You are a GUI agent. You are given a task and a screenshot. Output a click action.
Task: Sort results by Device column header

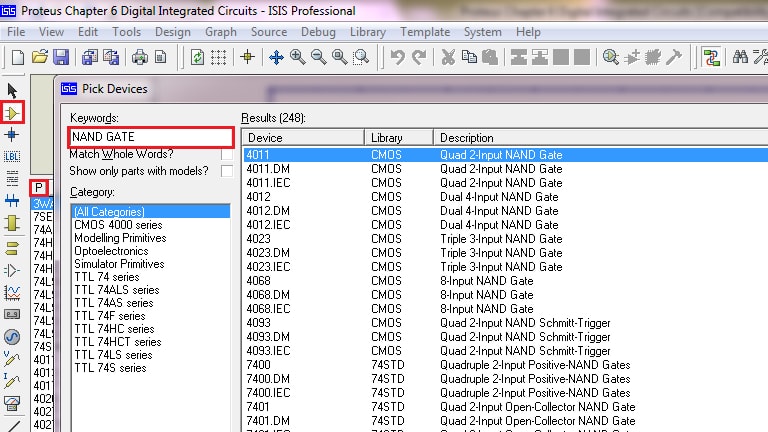coord(302,137)
